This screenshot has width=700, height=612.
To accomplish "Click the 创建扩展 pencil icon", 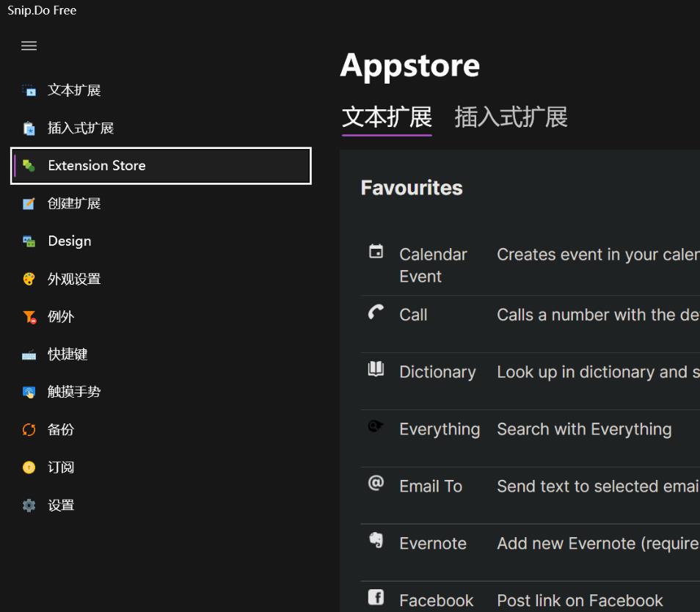I will 29,204.
